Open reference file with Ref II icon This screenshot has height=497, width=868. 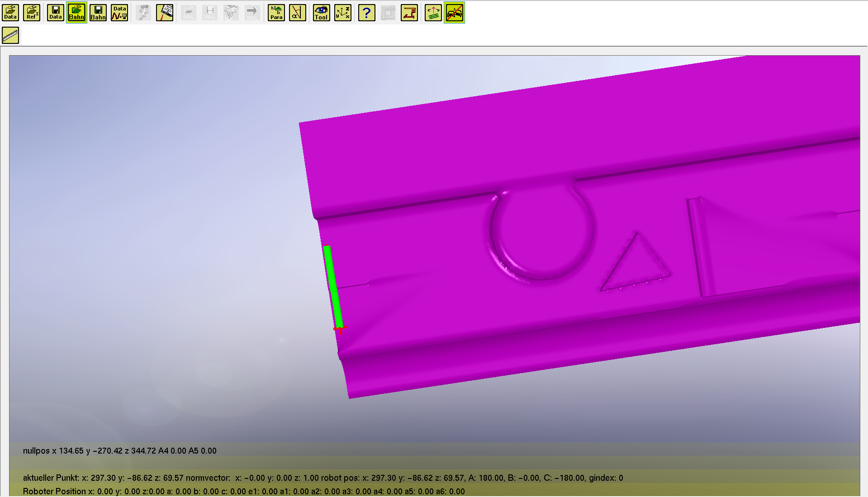pyautogui.click(x=32, y=13)
